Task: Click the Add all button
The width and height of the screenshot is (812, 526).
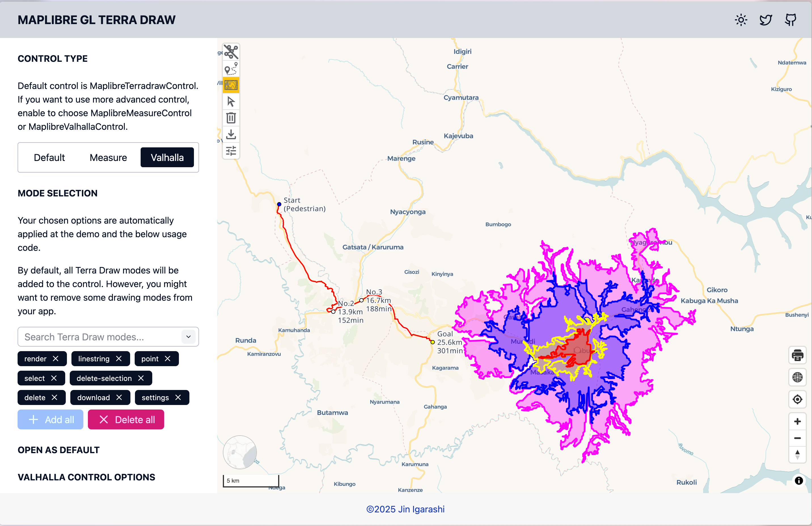Action: point(50,419)
